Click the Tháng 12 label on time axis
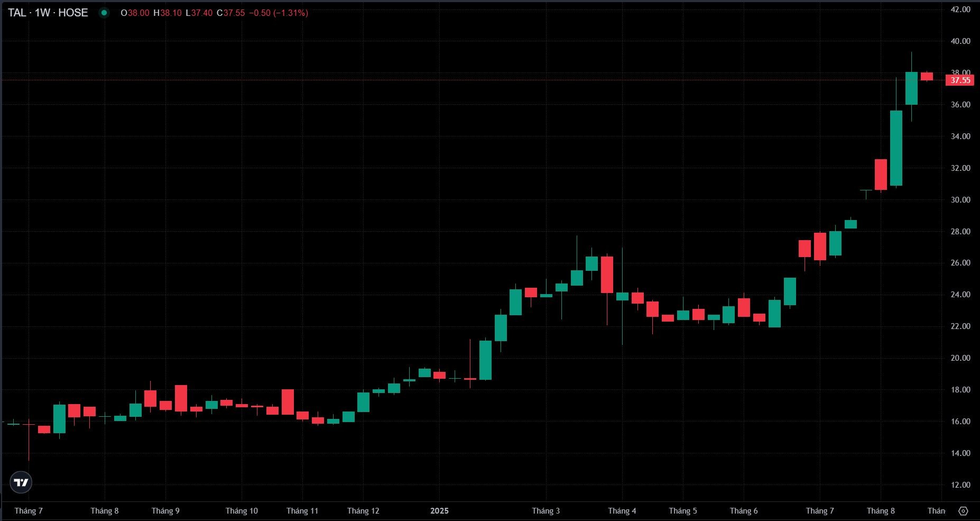Image resolution: width=980 pixels, height=521 pixels. click(363, 511)
